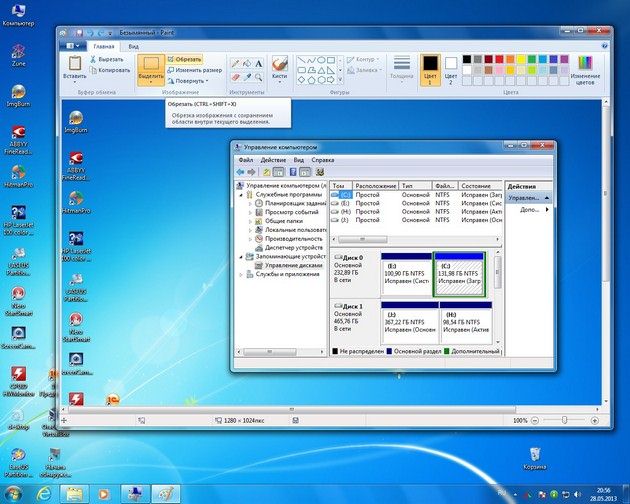The width and height of the screenshot is (630, 504).
Task: Choose the Oval shape in the gallery
Action: [x=321, y=60]
